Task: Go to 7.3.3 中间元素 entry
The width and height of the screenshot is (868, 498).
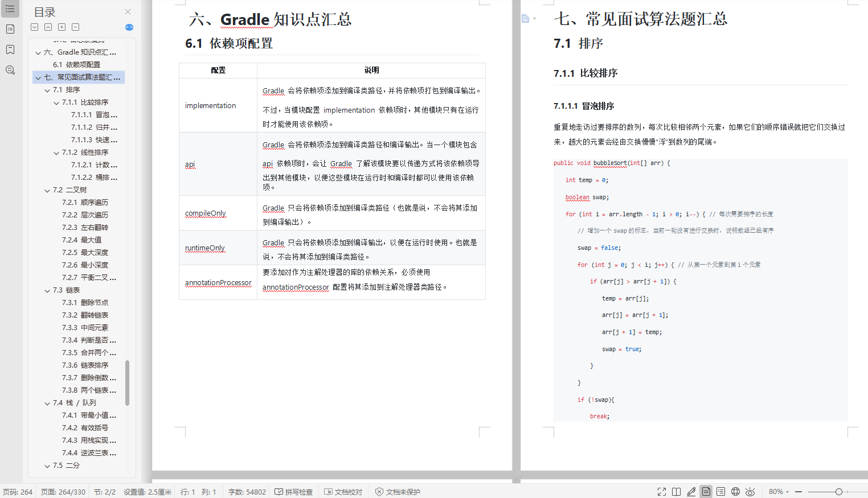Action: (85, 328)
